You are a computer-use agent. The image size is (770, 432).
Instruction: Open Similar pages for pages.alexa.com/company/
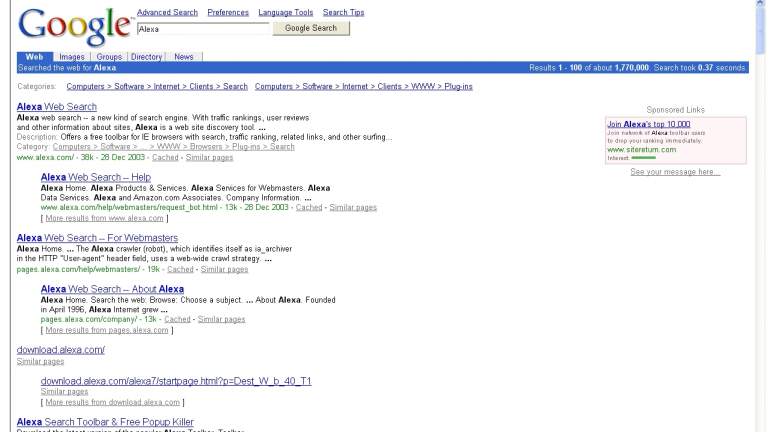[x=221, y=320]
